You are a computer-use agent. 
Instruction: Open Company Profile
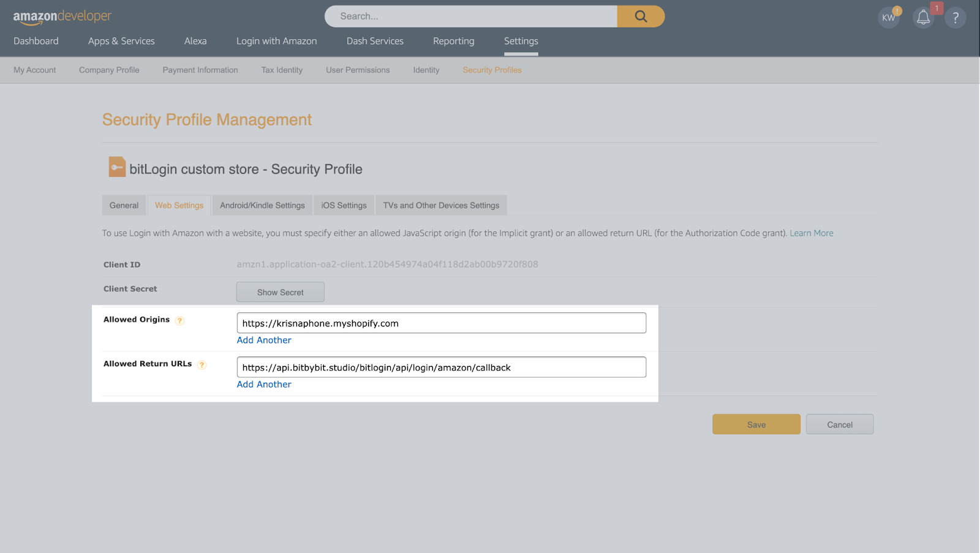click(109, 70)
